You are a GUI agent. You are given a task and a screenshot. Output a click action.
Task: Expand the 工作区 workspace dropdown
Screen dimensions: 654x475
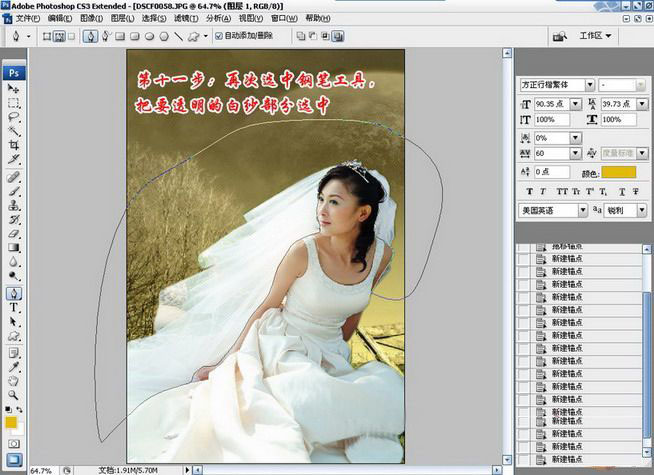(596, 36)
